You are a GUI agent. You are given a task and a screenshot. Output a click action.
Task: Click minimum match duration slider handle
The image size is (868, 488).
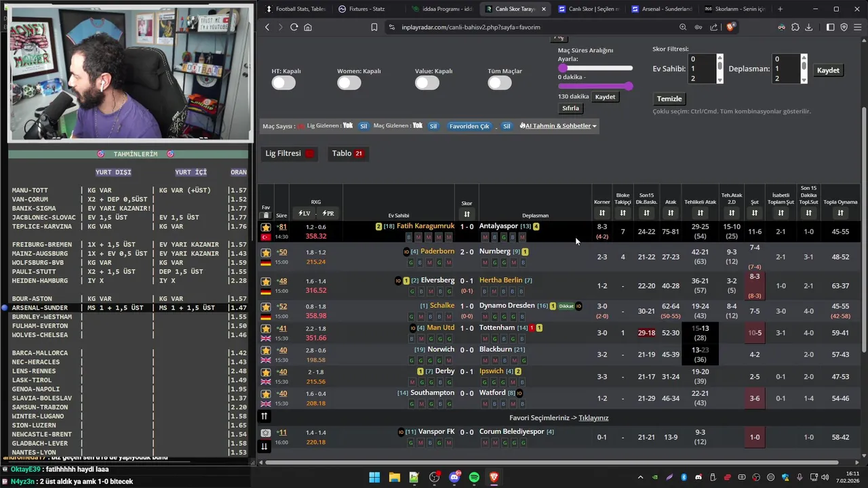coord(562,68)
